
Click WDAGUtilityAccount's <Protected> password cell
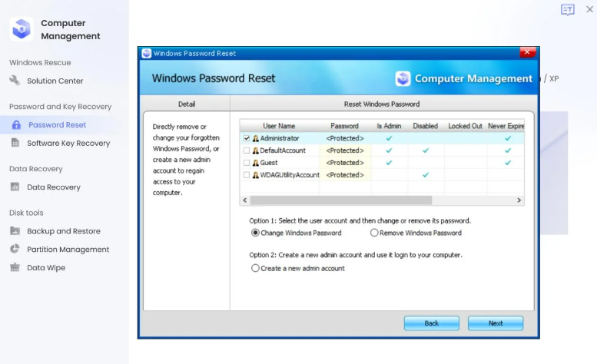coord(345,175)
